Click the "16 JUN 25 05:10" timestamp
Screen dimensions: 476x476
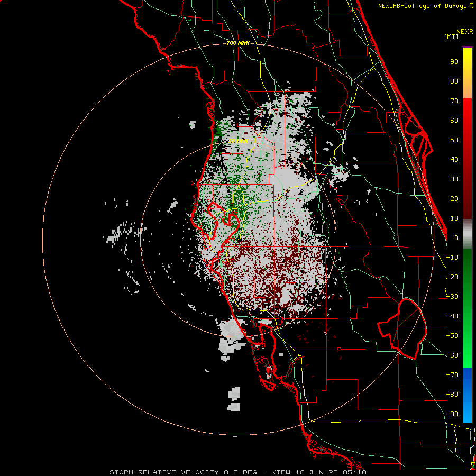click(331, 472)
